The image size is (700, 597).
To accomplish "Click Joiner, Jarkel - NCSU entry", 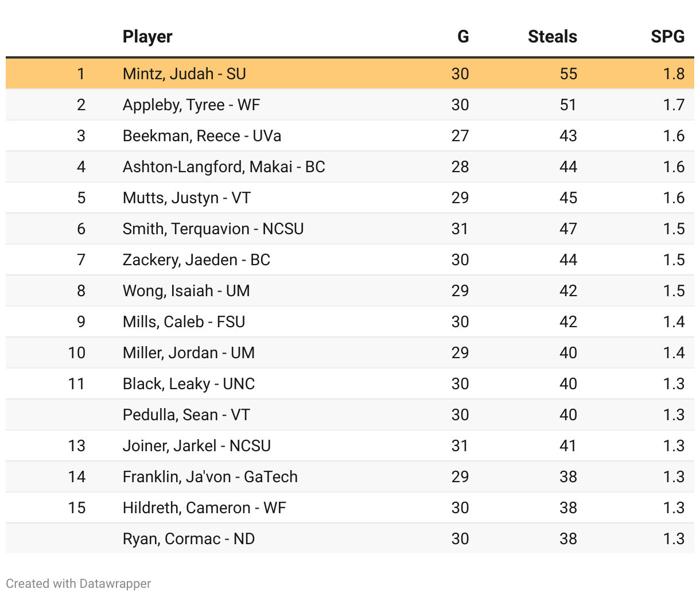I will coord(196,446).
